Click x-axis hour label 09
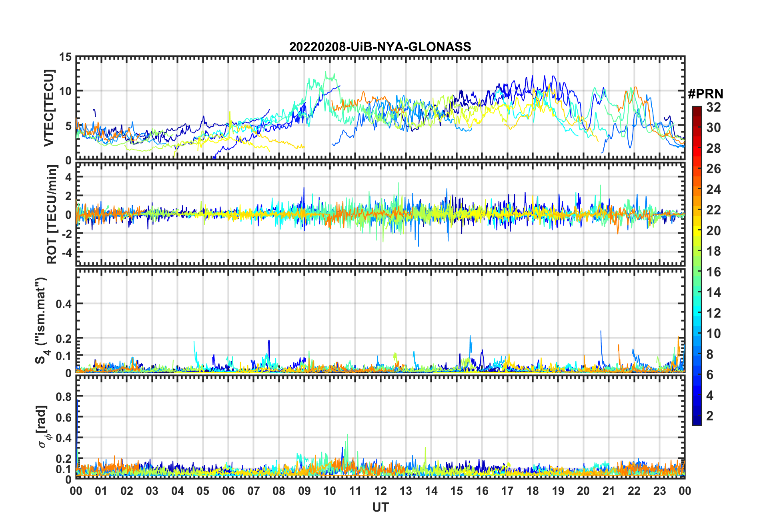This screenshot has height=532, width=761. click(304, 491)
